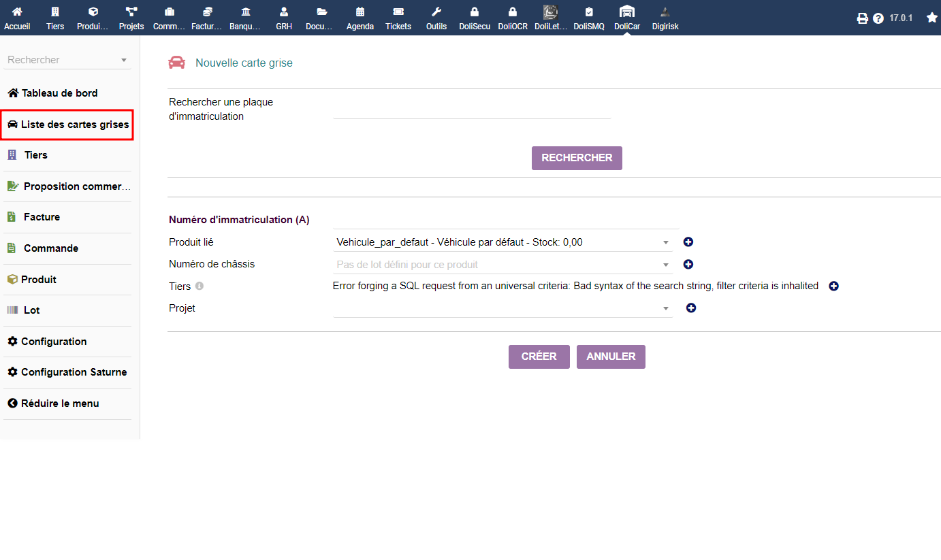Click plus icon to add a Tiers
The image size is (941, 560).
(833, 286)
